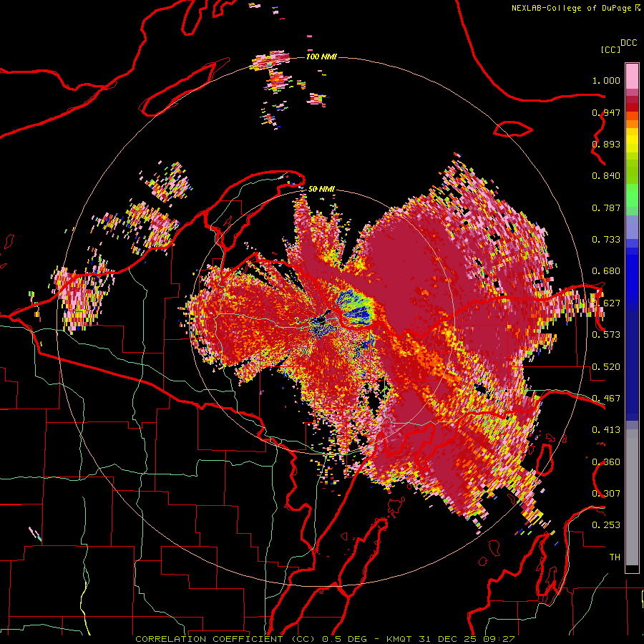This screenshot has height=644, width=644.
Task: Select the 0.520 scale value
Action: coord(606,367)
